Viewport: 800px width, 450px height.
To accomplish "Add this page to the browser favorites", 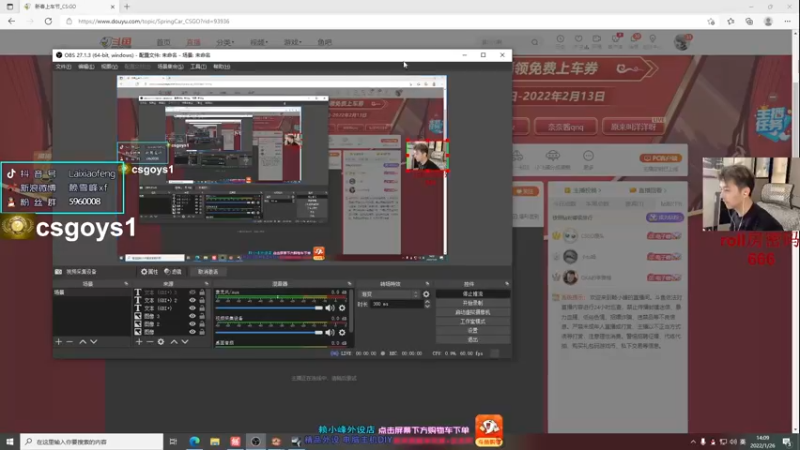I will 711,21.
